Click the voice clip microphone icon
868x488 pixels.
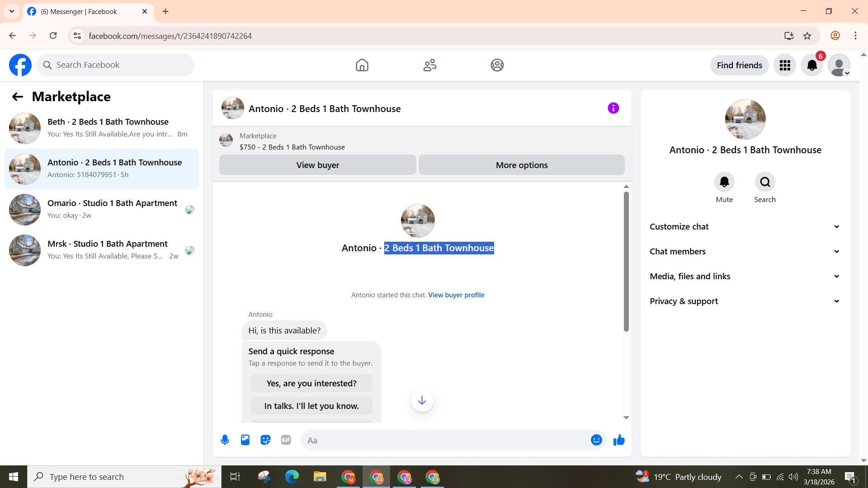click(225, 440)
